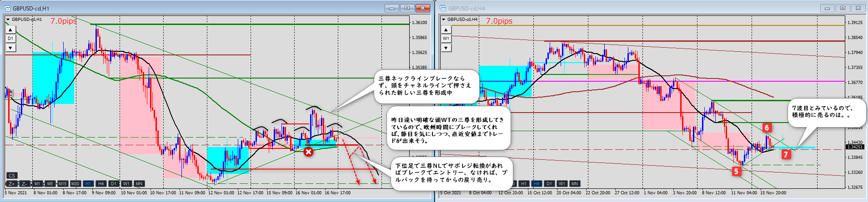Maximize the GBPUSD-cd,H1 chart window
This screenshot has height=202, width=868.
tap(407, 8)
